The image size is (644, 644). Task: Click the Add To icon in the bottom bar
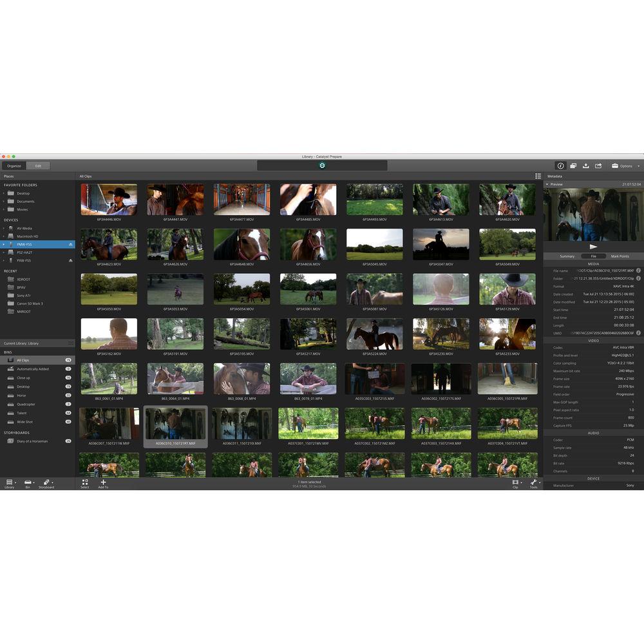(103, 483)
